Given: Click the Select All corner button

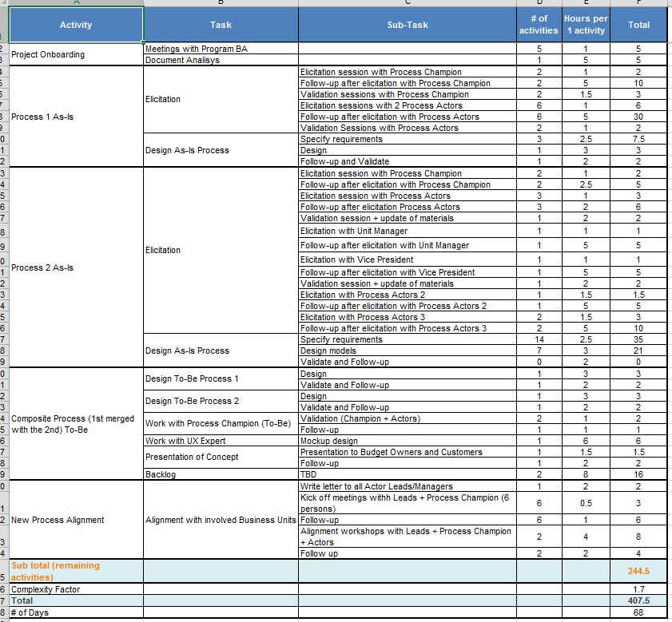Looking at the screenshot, I should pyautogui.click(x=4, y=4).
